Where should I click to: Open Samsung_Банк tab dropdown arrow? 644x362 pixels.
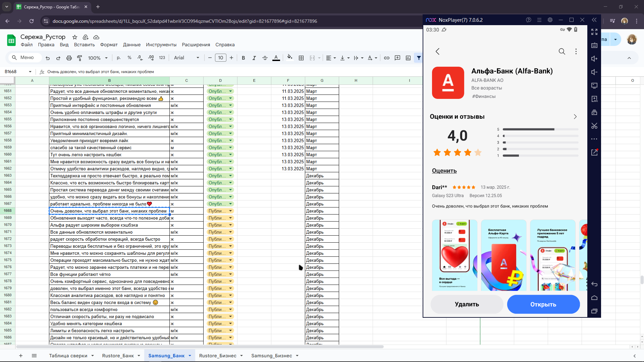click(x=190, y=356)
